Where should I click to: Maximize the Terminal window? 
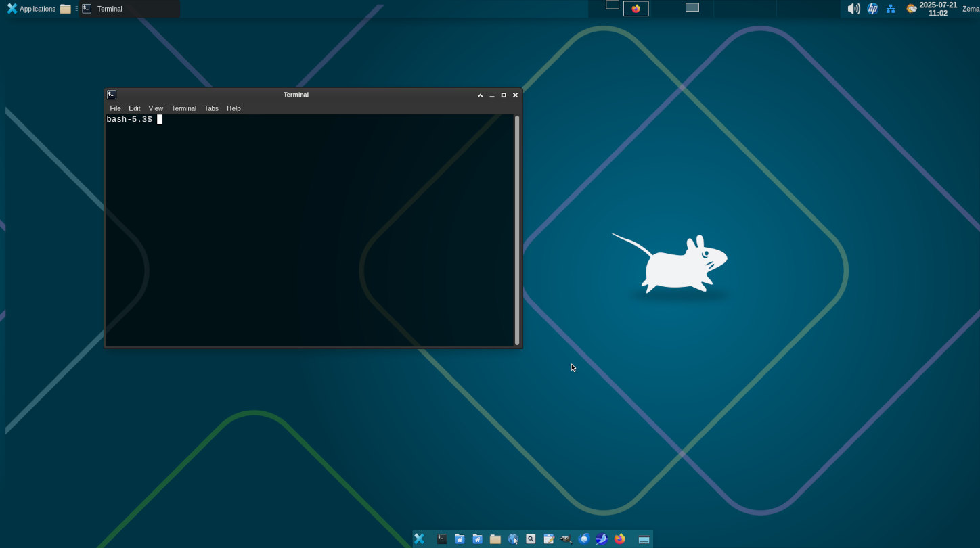504,95
